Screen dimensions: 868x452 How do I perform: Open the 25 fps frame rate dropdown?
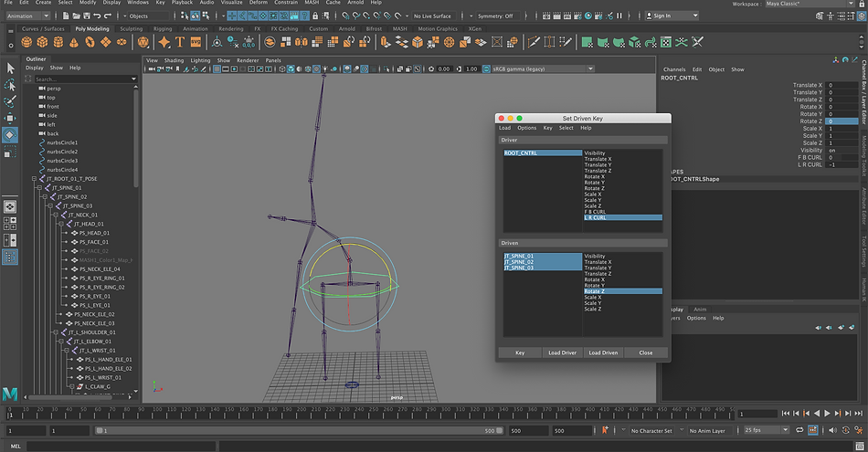point(767,430)
